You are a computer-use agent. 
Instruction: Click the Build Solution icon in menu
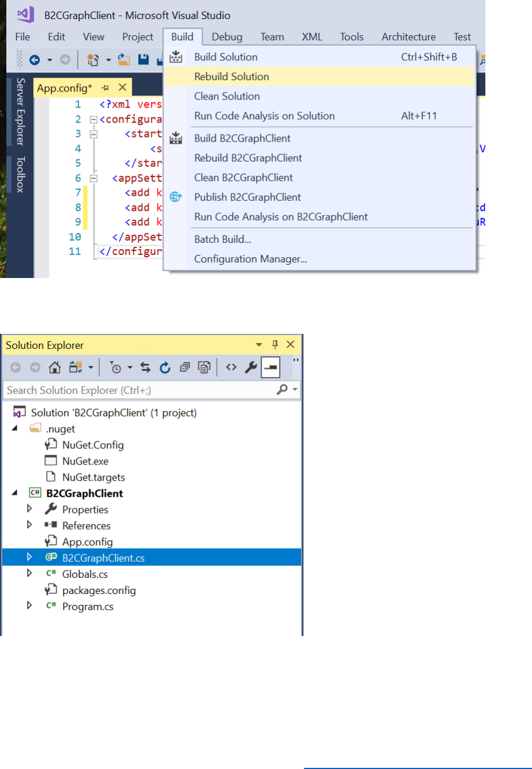pyautogui.click(x=176, y=57)
